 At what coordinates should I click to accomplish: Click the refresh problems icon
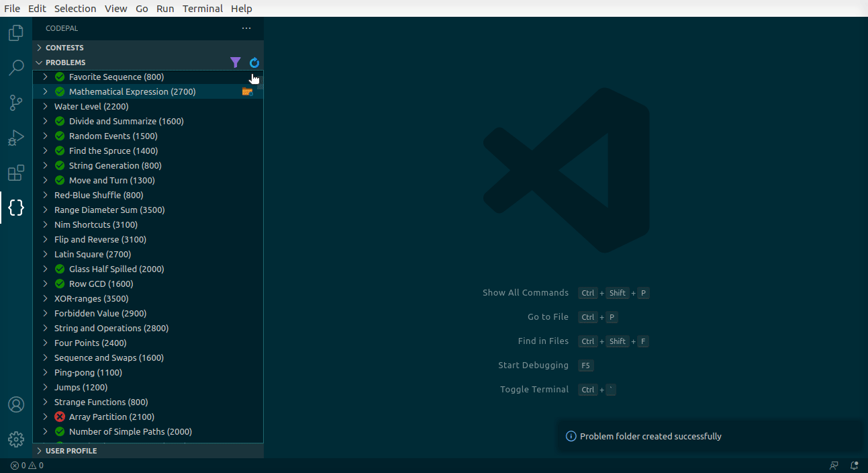pyautogui.click(x=254, y=62)
